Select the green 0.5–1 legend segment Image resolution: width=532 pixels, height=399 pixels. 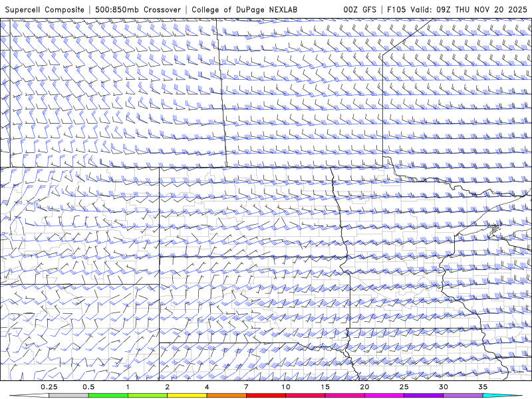point(108,396)
